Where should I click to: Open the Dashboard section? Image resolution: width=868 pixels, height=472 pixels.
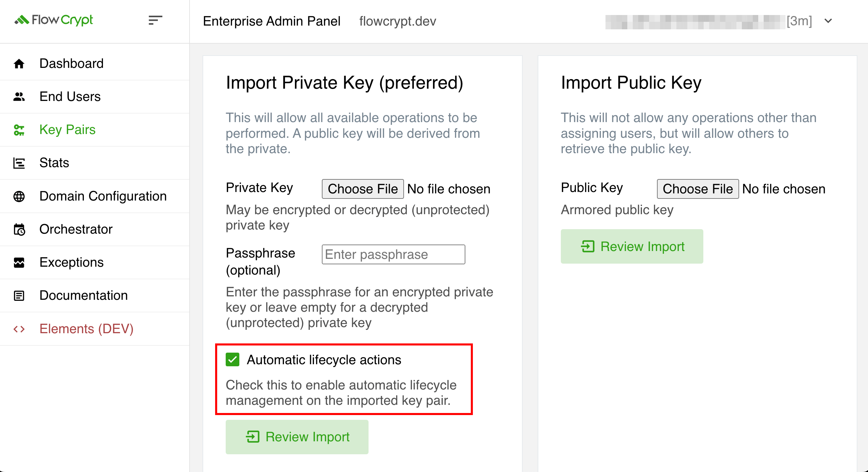[72, 63]
